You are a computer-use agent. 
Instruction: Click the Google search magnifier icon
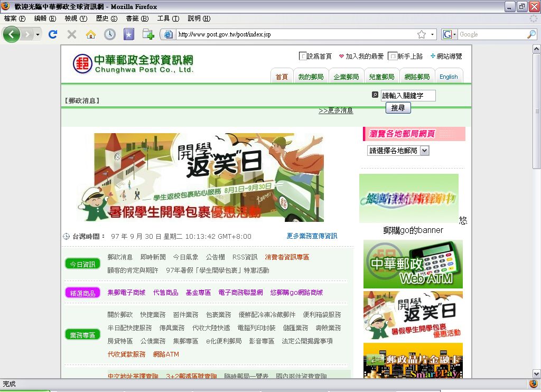coord(531,34)
